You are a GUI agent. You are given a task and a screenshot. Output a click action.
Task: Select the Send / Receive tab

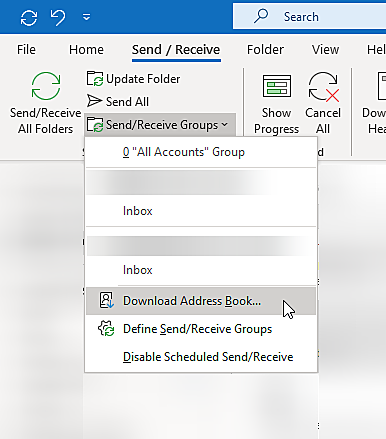[176, 50]
